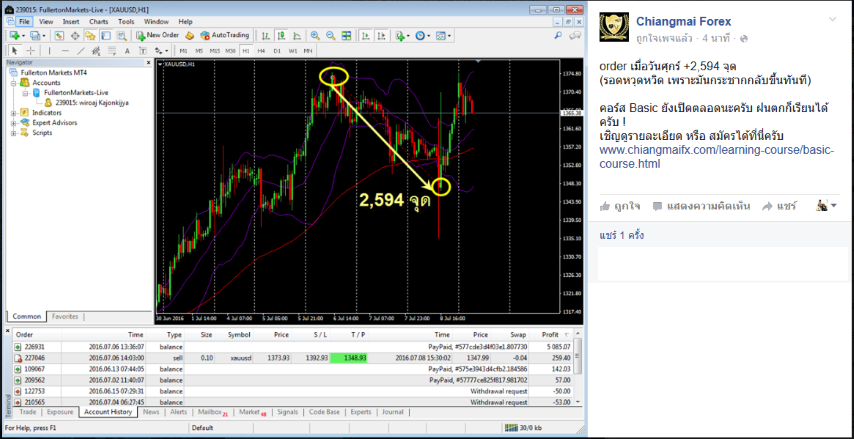Screen dimensions: 854x439
Task: Set timeframe to M30
Action: point(230,51)
